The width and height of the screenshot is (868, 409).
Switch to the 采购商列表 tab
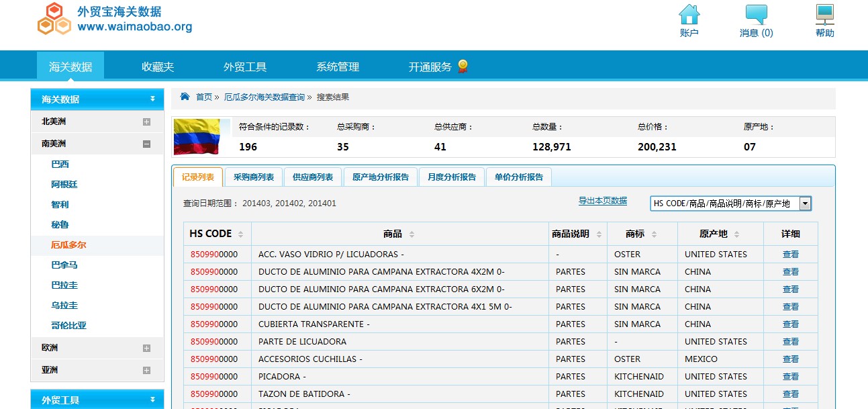(x=254, y=177)
